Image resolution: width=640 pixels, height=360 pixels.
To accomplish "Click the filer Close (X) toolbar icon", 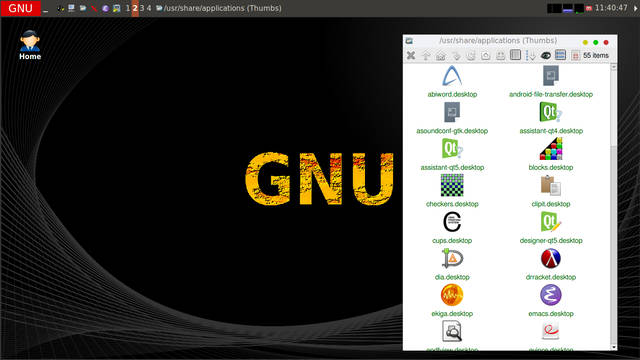I will coord(411,56).
